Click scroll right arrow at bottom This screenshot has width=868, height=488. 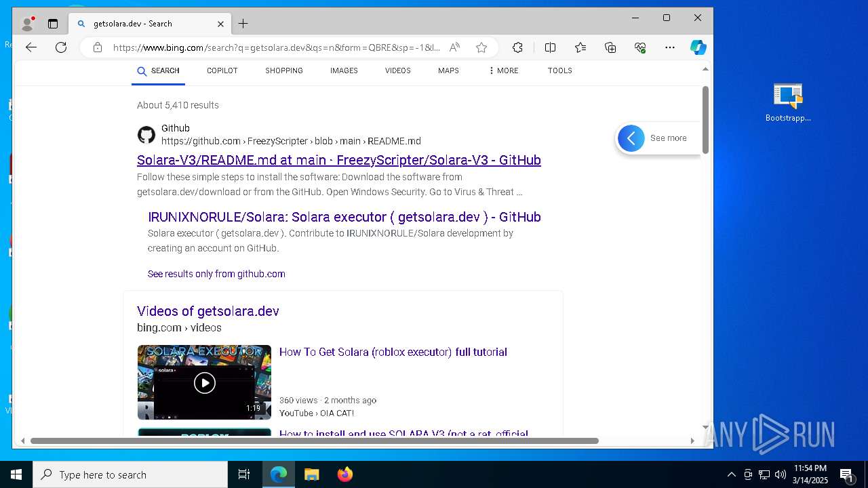692,441
